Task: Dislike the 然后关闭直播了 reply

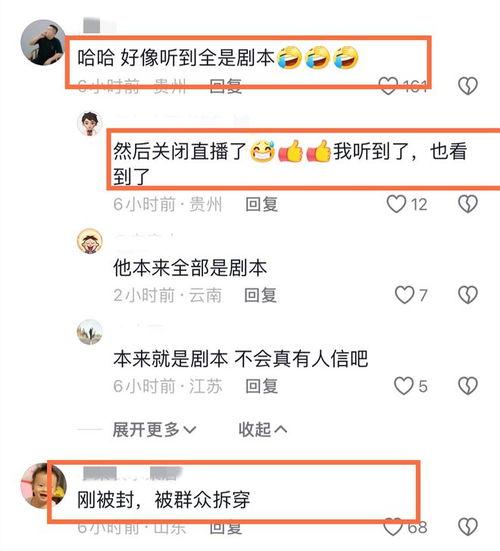Action: (468, 204)
